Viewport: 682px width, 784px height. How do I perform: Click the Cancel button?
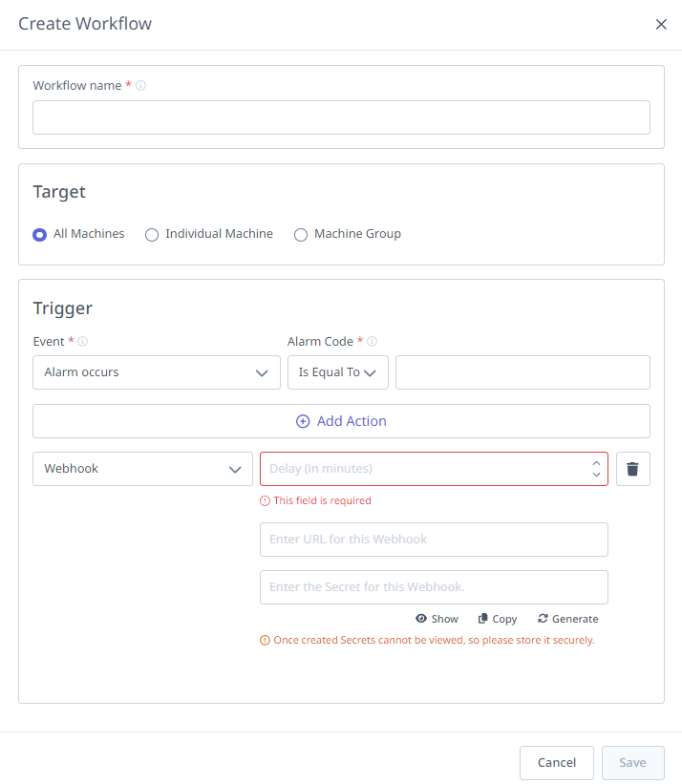click(x=557, y=762)
